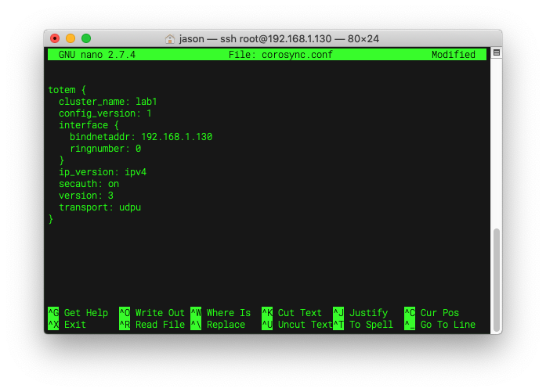This screenshot has height=392, width=546.
Task: Click the 'totem {' line
Action: (x=67, y=90)
